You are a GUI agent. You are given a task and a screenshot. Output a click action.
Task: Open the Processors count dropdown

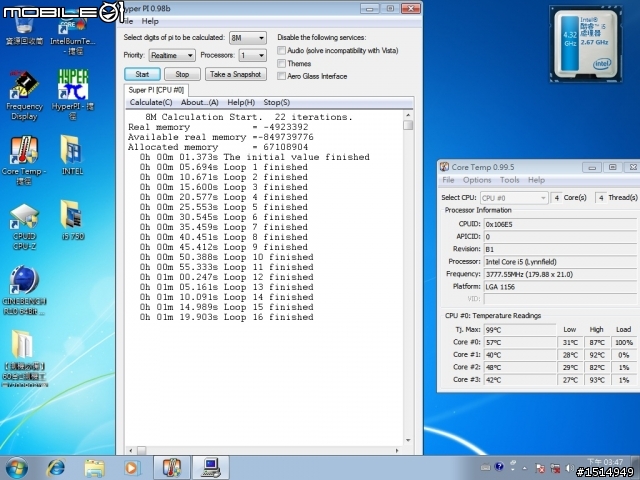coord(252,55)
